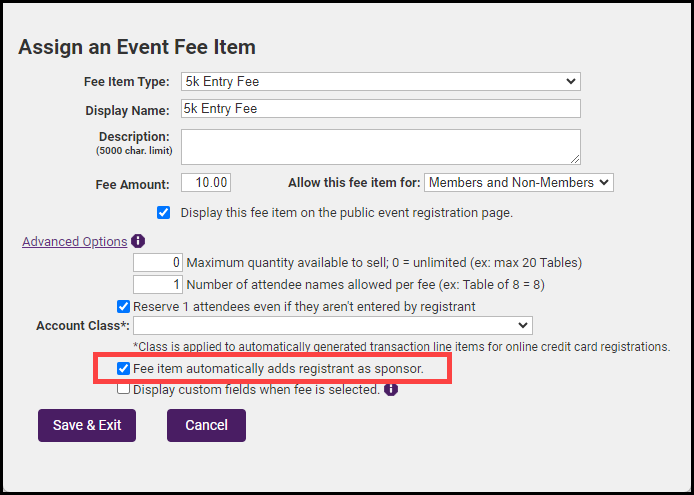This screenshot has width=694, height=495.
Task: Enable Display custom fields when fee is selected
Action: click(123, 389)
